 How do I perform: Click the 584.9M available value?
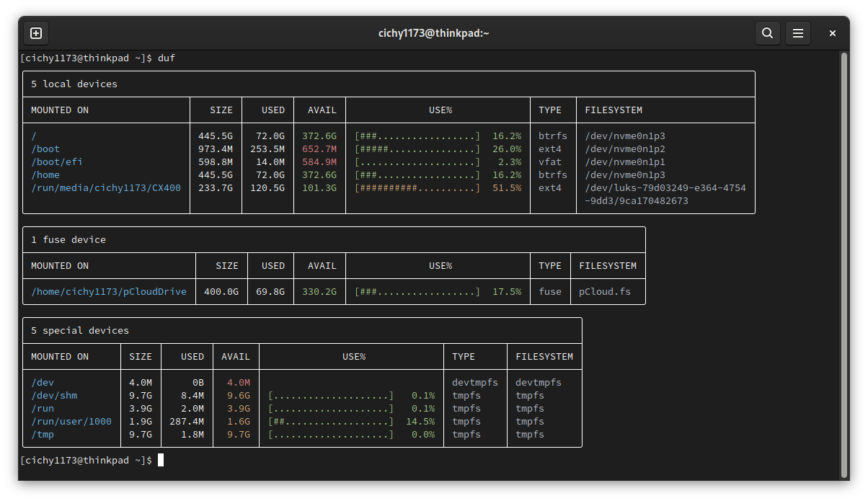(319, 161)
